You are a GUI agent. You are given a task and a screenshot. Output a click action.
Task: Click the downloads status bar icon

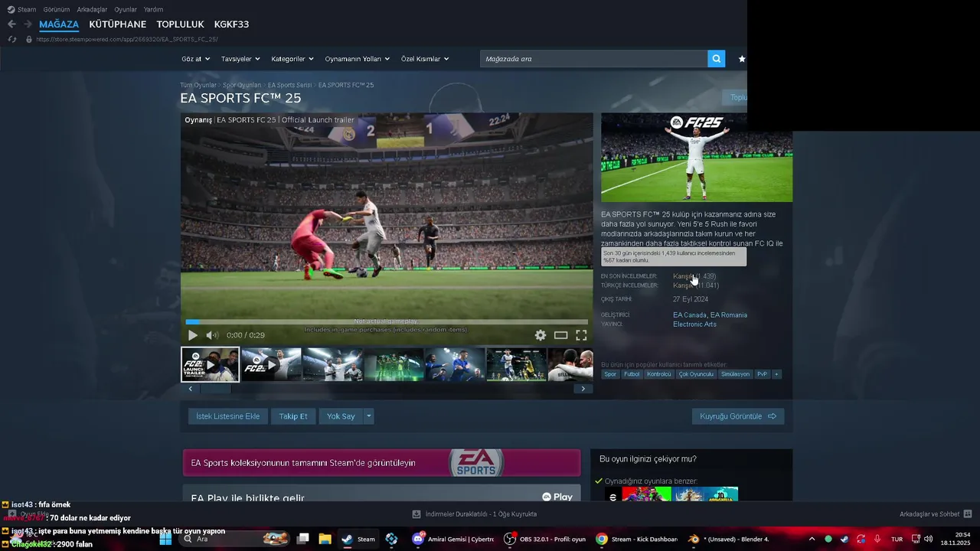[416, 514]
